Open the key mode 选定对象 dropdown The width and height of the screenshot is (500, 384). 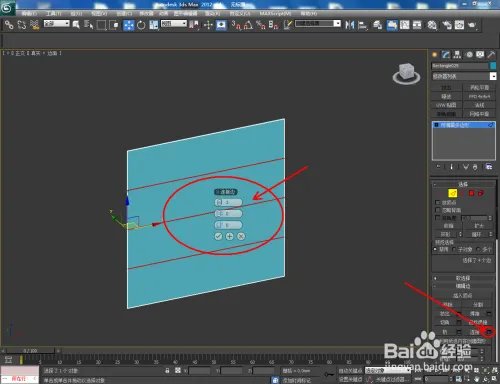[388, 370]
